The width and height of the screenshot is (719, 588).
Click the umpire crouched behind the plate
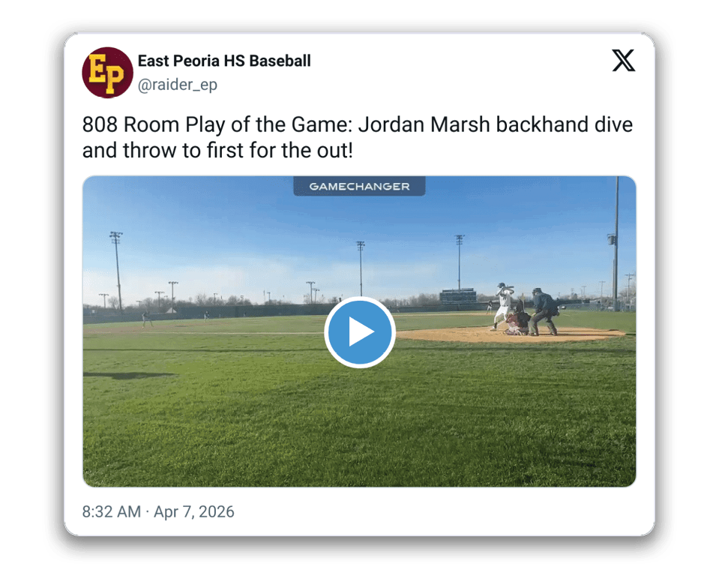544,312
